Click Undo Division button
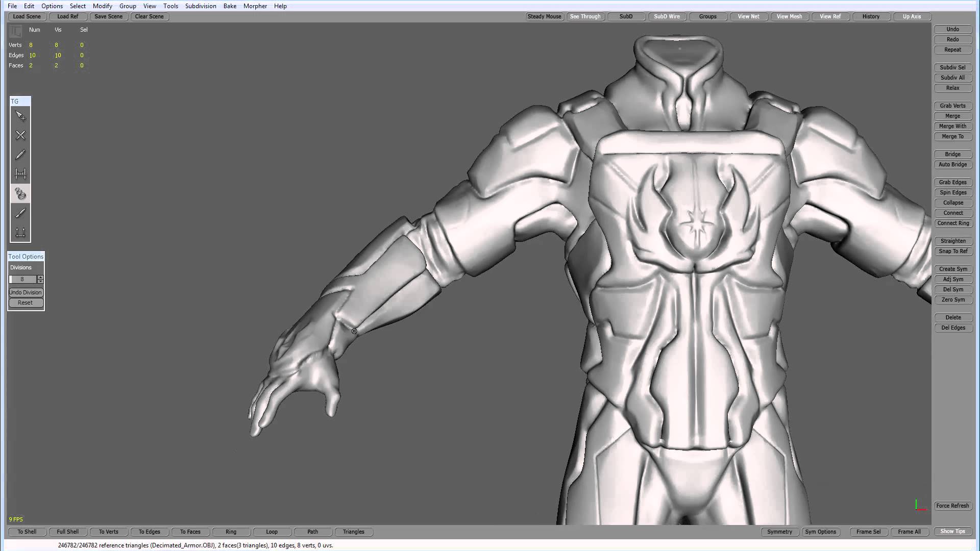980x551 pixels. (x=26, y=292)
